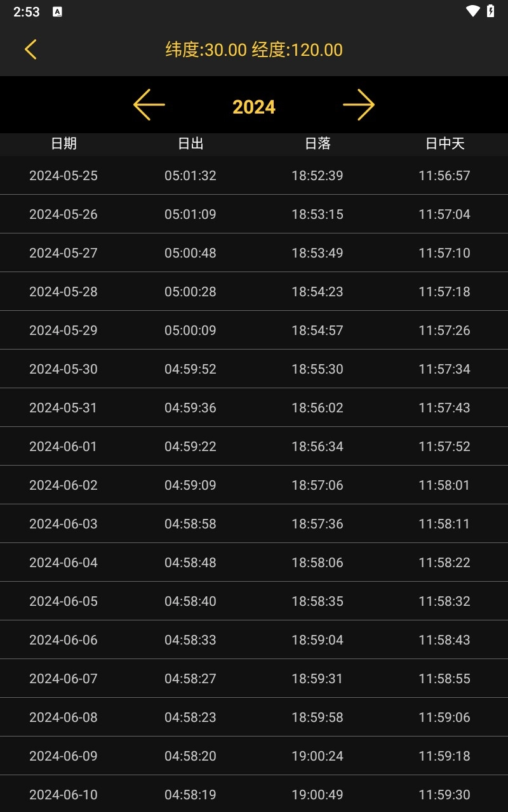Tap the back arrow in header
The height and width of the screenshot is (812, 508).
click(x=30, y=49)
